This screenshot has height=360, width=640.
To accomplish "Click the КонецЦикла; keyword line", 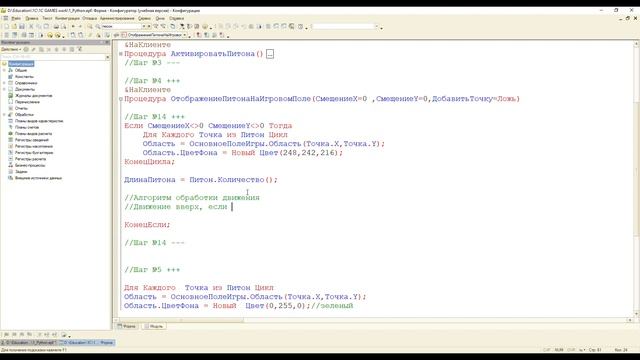I will pyautogui.click(x=149, y=162).
